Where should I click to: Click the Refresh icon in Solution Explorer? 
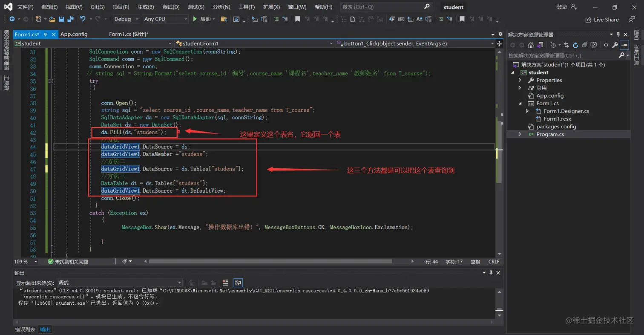tap(575, 45)
